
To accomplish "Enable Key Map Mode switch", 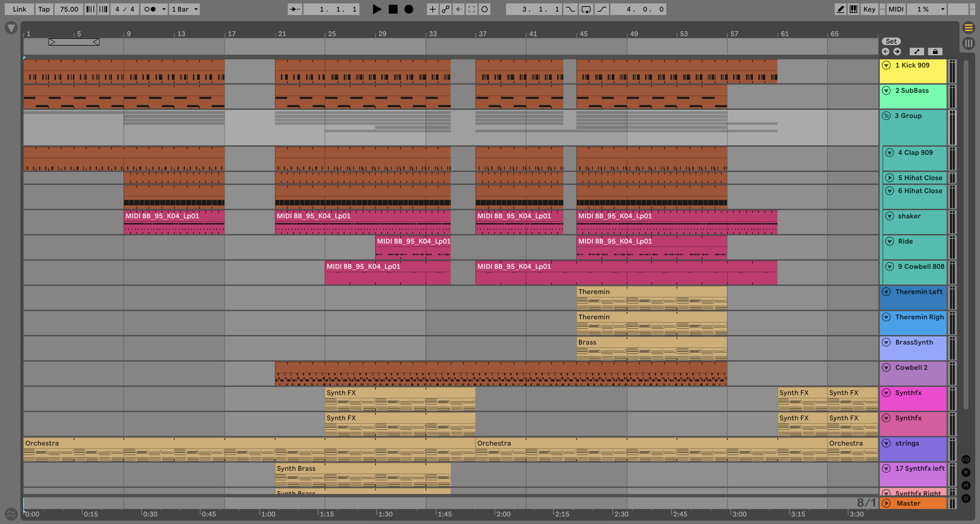I will point(869,9).
